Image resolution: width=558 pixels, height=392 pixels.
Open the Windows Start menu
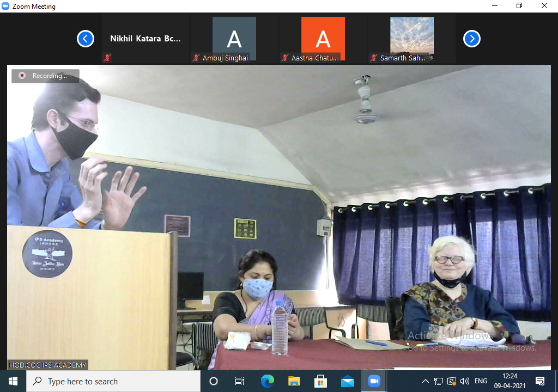click(x=13, y=381)
